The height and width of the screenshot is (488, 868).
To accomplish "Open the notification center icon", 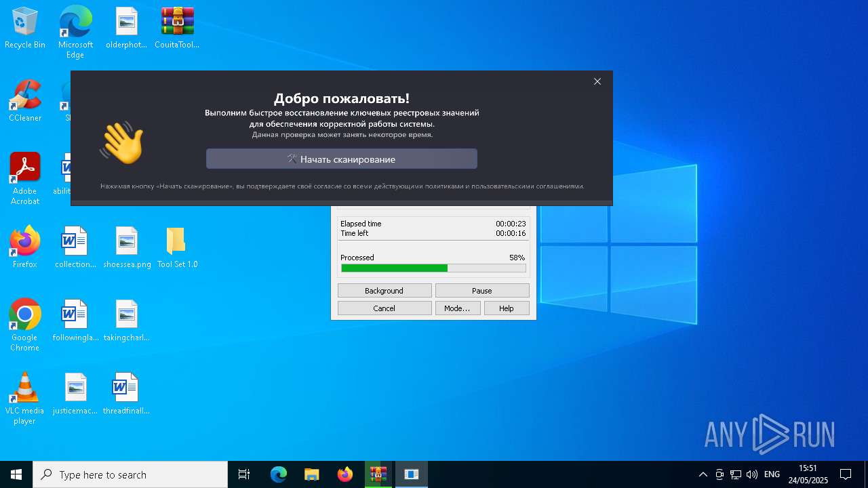I will coord(846,474).
